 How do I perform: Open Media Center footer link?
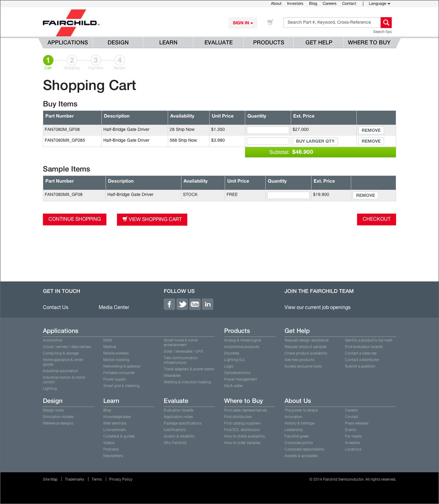[114, 307]
